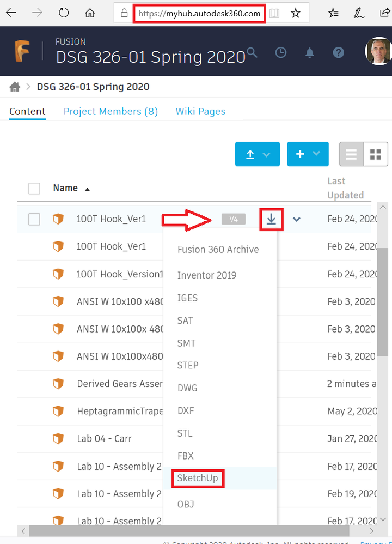This screenshot has width=392, height=544.
Task: Click the vertical scrollbar thumb
Action: coord(383,302)
